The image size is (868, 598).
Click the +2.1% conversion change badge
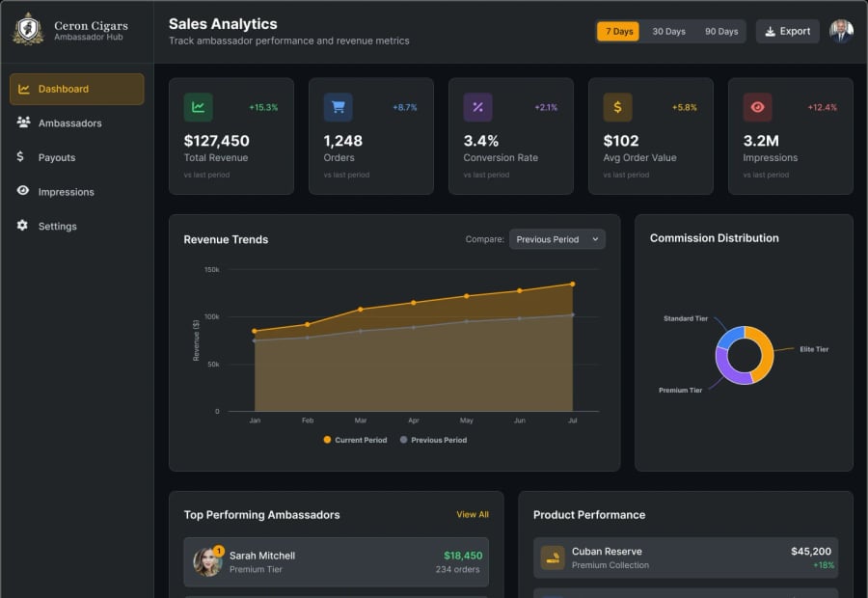pyautogui.click(x=546, y=107)
